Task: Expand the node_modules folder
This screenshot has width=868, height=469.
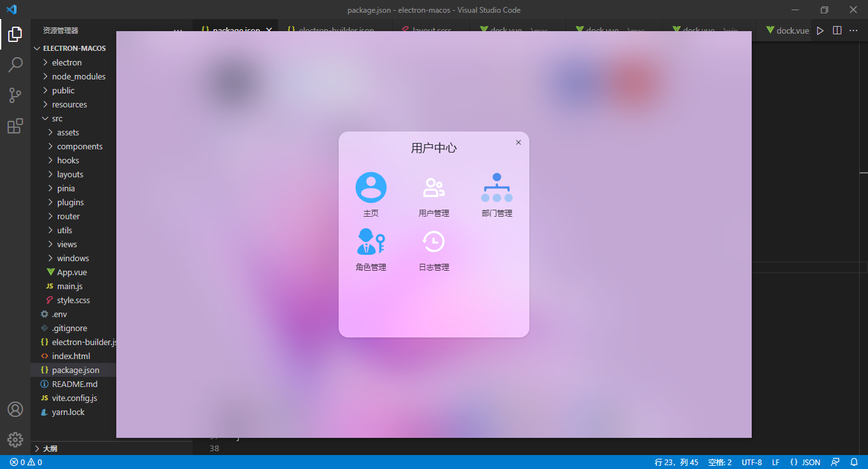Action: click(x=76, y=76)
